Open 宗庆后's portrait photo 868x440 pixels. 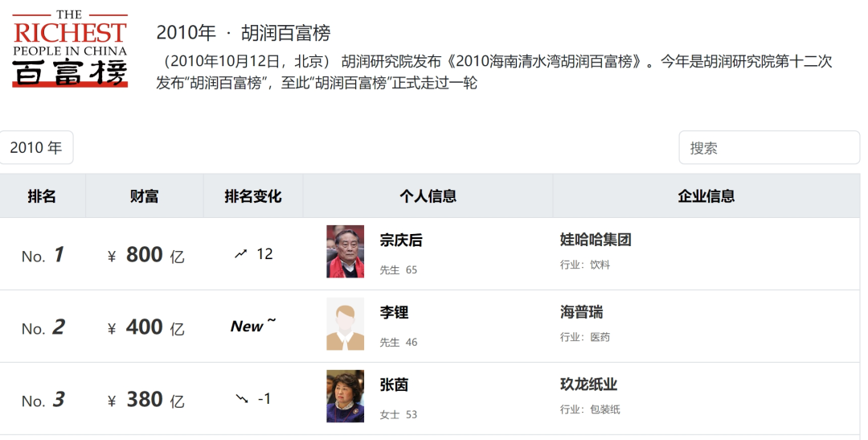(345, 252)
